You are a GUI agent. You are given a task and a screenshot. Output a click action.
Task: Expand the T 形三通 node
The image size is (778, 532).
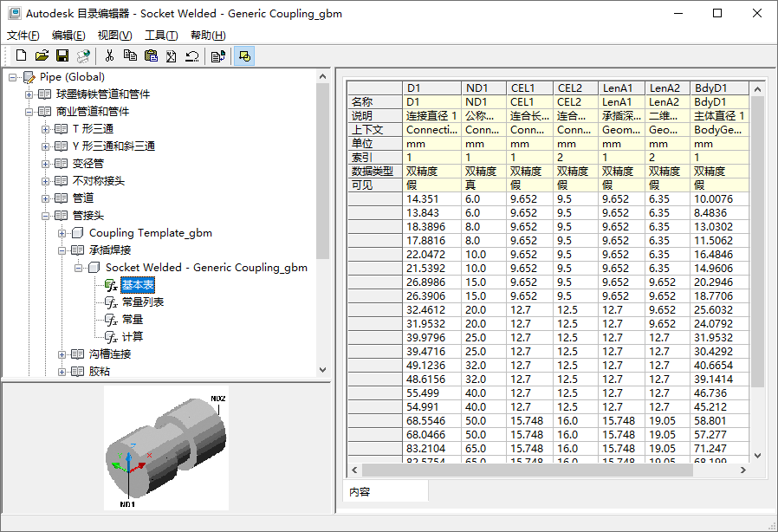pyautogui.click(x=45, y=129)
